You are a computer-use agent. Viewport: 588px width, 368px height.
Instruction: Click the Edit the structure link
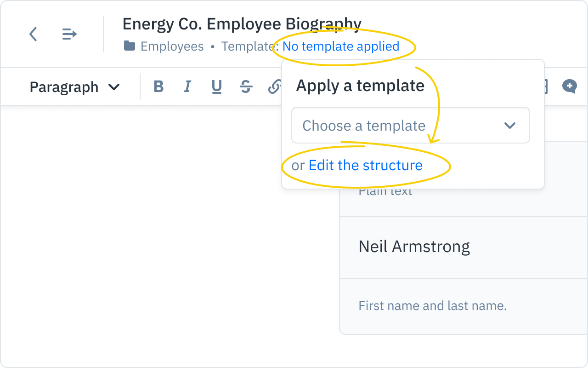tap(366, 166)
